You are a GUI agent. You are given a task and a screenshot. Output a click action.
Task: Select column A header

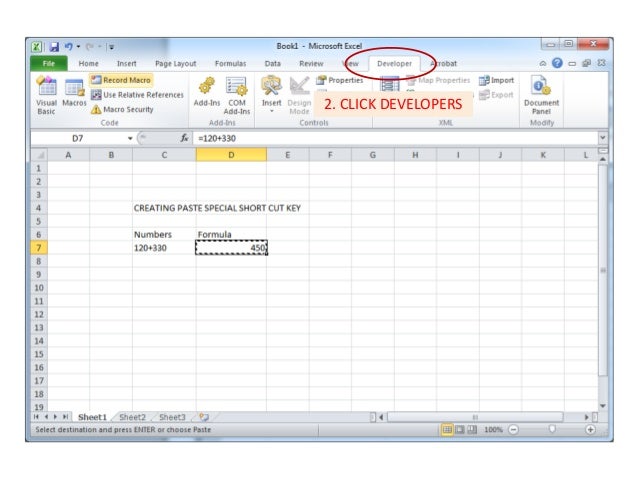pos(68,155)
